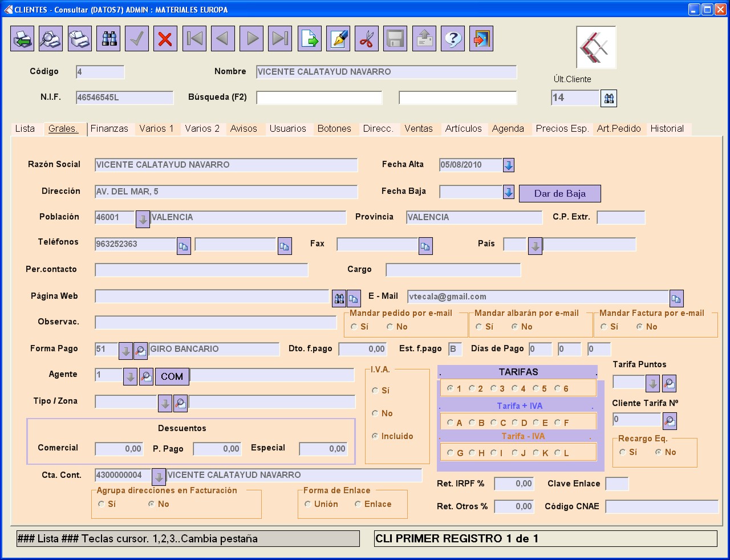This screenshot has height=560, width=730.
Task: Click the floppy disk save icon
Action: [x=395, y=39]
